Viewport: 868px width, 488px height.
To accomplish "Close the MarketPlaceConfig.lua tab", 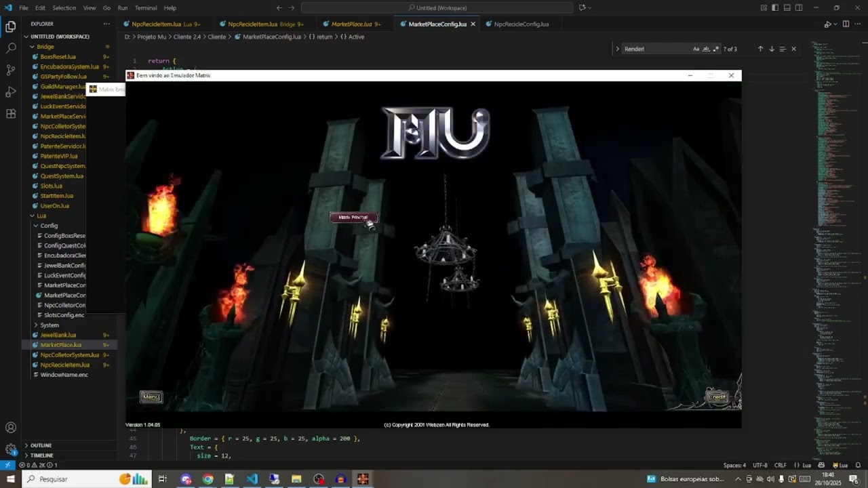I will click(473, 24).
